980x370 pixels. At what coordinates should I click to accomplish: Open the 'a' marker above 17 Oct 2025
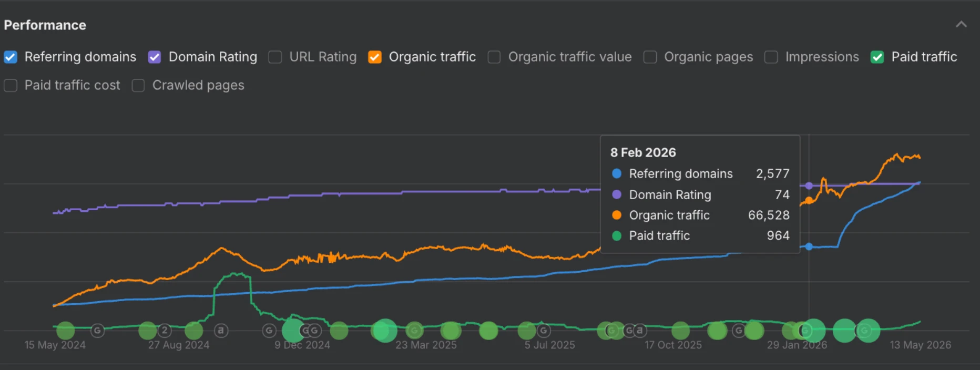pyautogui.click(x=639, y=331)
